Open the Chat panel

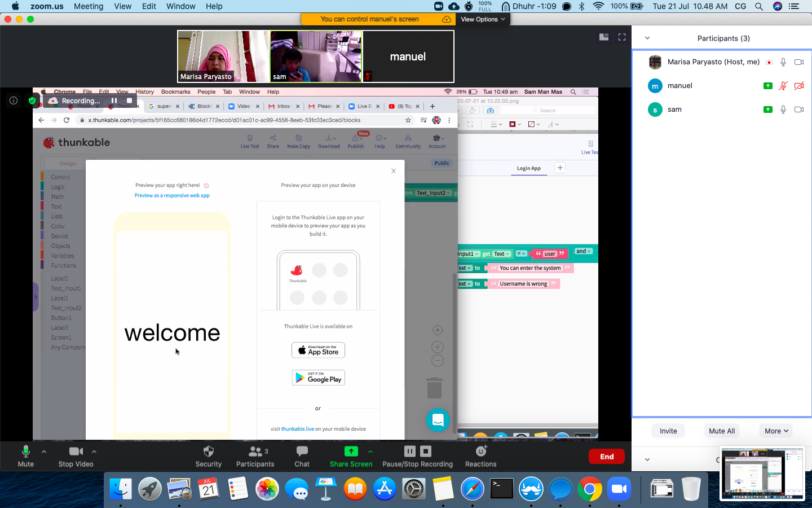click(302, 456)
